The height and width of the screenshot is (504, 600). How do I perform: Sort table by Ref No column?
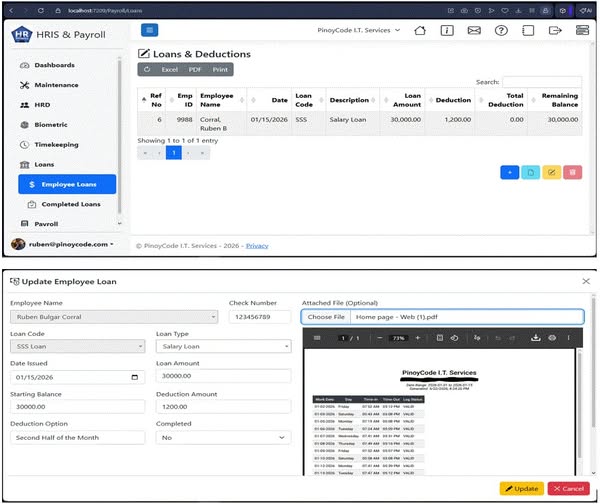151,100
